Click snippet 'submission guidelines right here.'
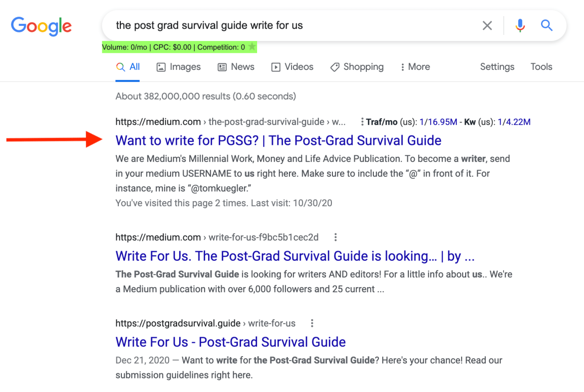This screenshot has width=584, height=392. (184, 375)
